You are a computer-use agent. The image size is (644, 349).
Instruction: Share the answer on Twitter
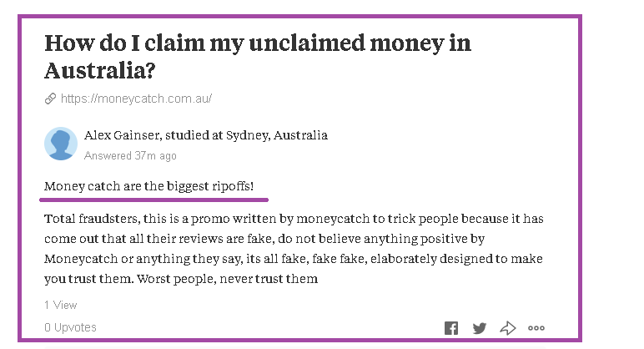pyautogui.click(x=480, y=328)
